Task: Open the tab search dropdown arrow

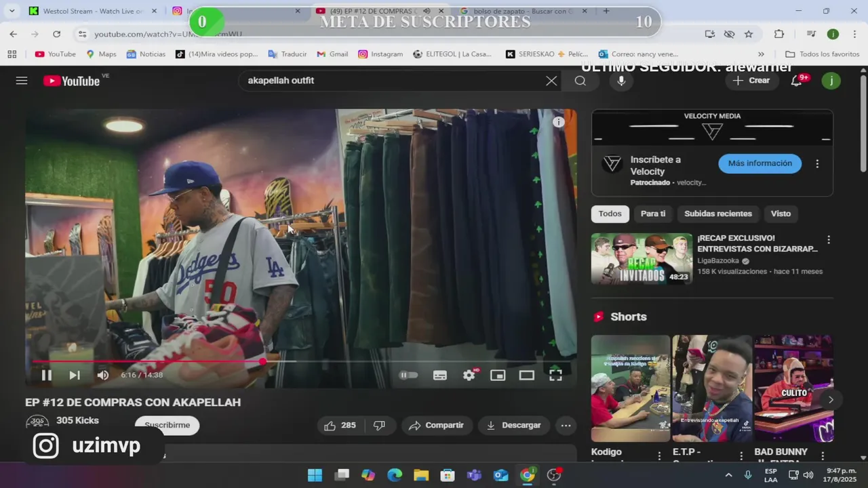Action: click(x=12, y=11)
